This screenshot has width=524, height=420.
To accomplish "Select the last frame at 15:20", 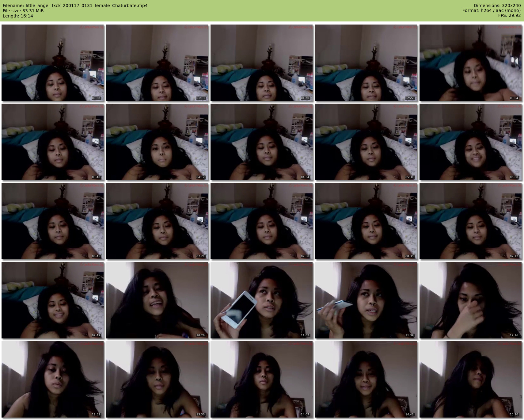I will point(470,379).
